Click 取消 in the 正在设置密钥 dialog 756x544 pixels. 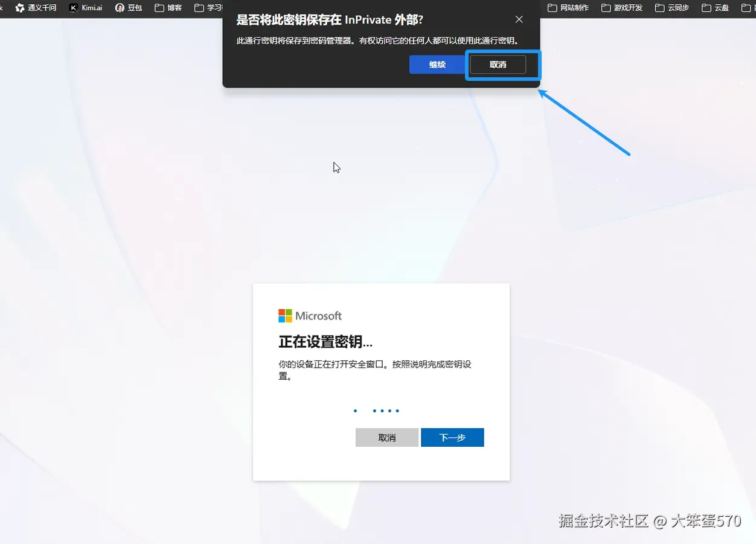(386, 437)
